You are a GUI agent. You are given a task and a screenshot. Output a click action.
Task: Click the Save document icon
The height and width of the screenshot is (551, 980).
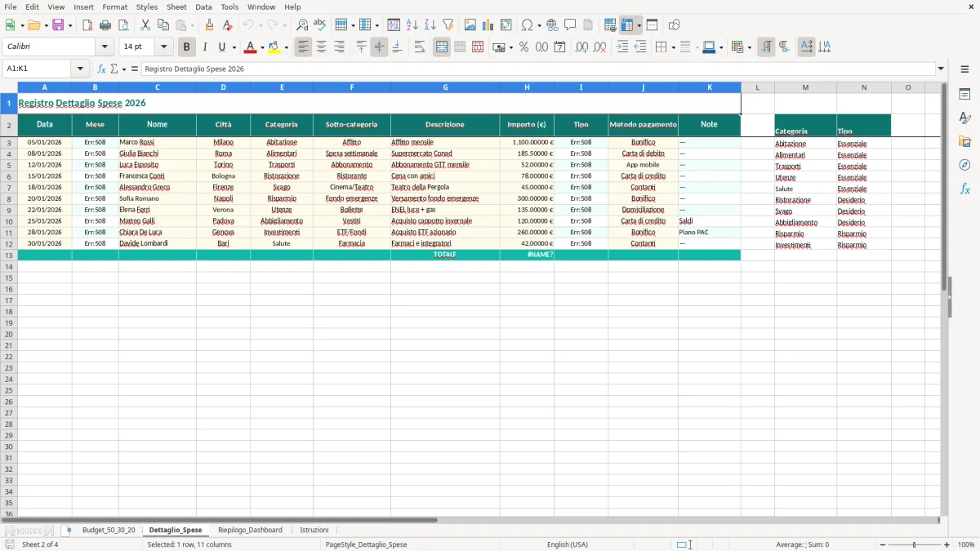[x=58, y=25]
